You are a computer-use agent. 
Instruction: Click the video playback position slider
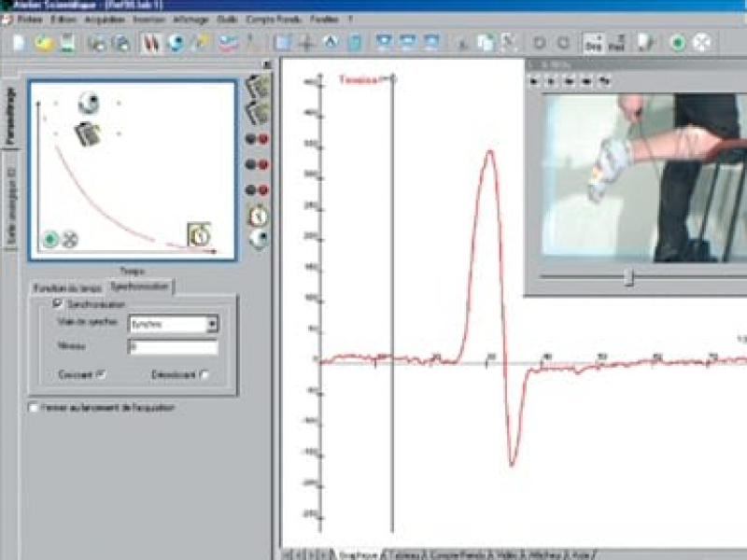point(628,277)
